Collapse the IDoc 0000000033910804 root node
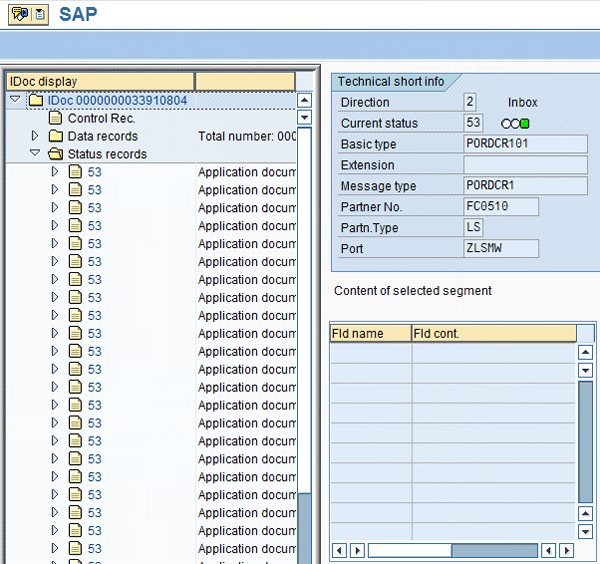This screenshot has width=600, height=564. coord(15,101)
